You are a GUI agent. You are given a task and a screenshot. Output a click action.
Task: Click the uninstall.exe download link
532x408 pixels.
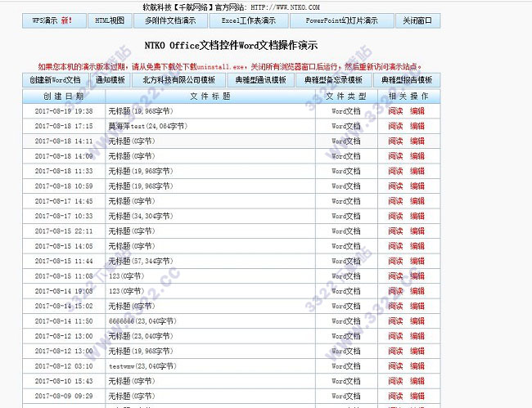(x=220, y=67)
